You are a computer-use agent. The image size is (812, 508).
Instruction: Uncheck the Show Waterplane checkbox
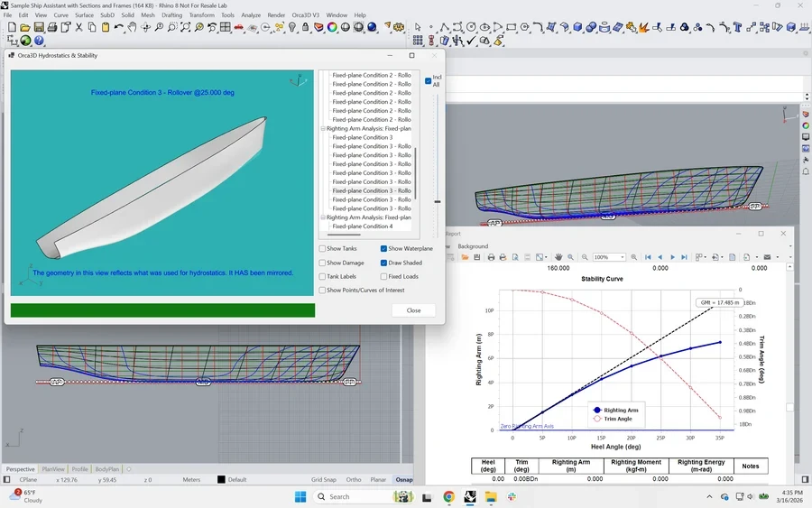point(383,248)
